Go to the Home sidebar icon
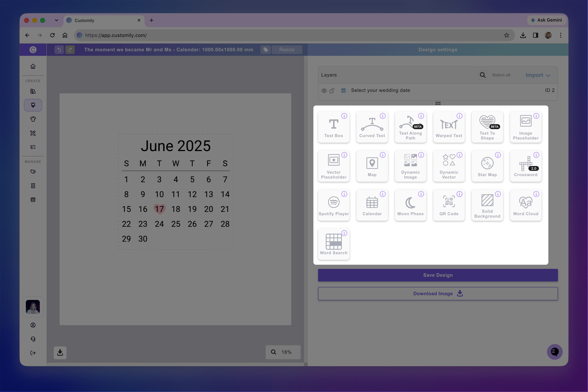Image resolution: width=588 pixels, height=392 pixels. click(x=33, y=66)
